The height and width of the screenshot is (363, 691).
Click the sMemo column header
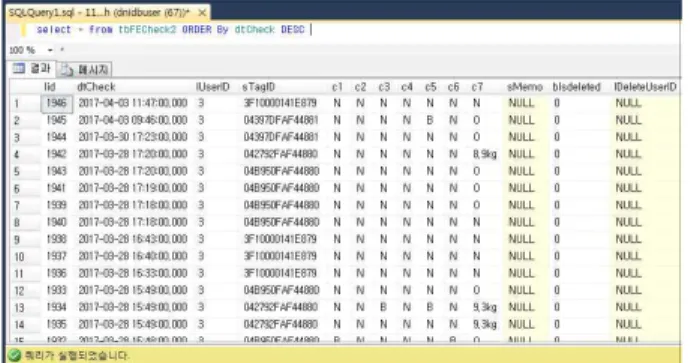click(524, 87)
